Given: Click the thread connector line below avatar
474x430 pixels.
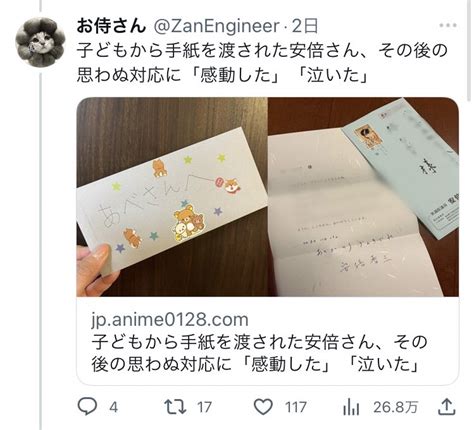Looking at the screenshot, I should (41, 252).
